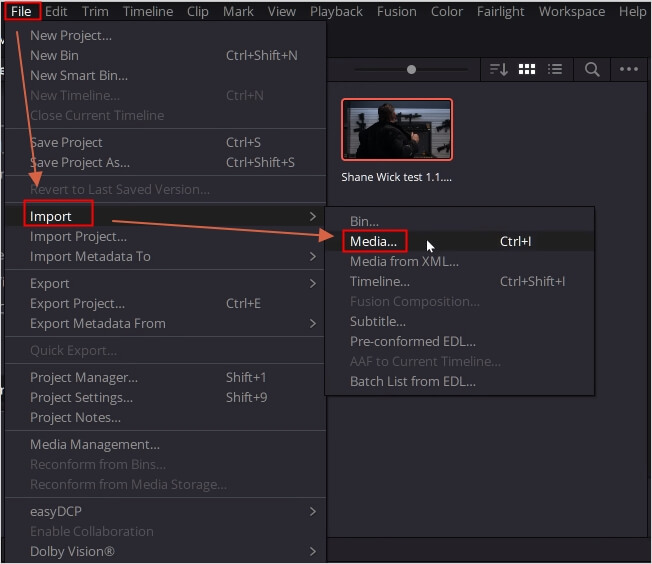Switch to thumbnail grid view
Viewport: 652px width, 564px height.
(526, 69)
